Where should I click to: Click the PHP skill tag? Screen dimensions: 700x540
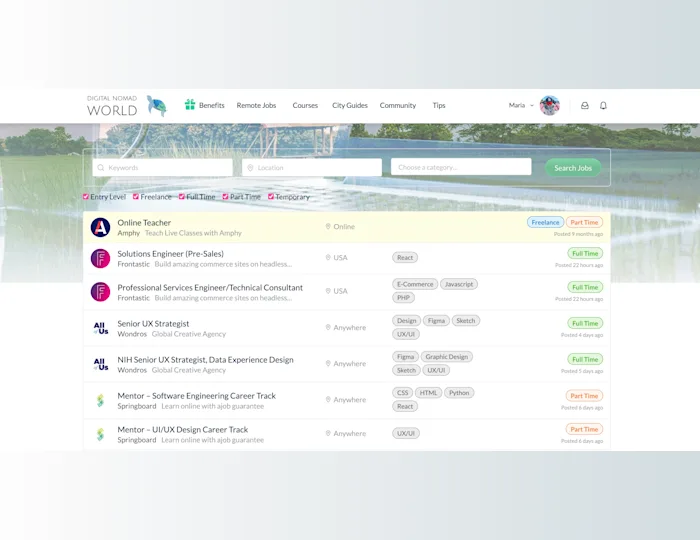pyautogui.click(x=404, y=298)
